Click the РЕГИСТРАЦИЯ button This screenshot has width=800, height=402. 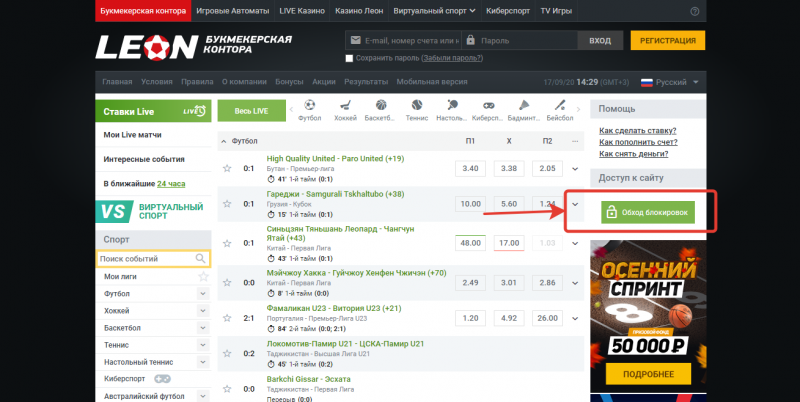pyautogui.click(x=668, y=41)
